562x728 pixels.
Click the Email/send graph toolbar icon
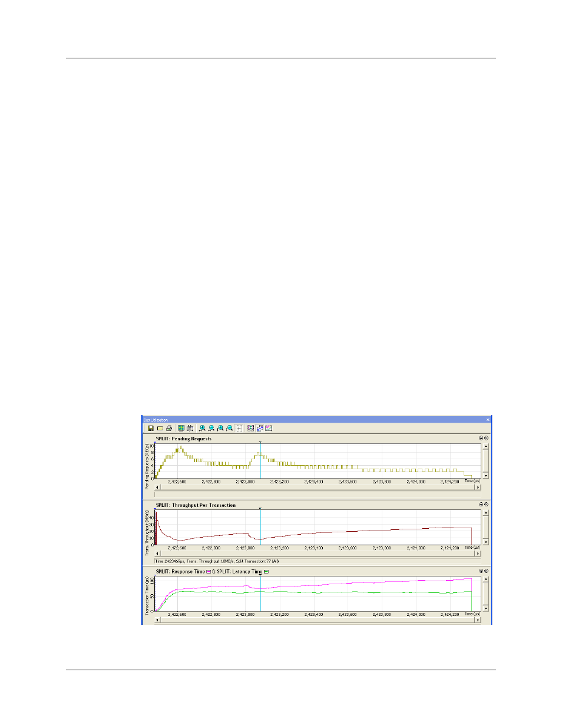click(x=160, y=429)
